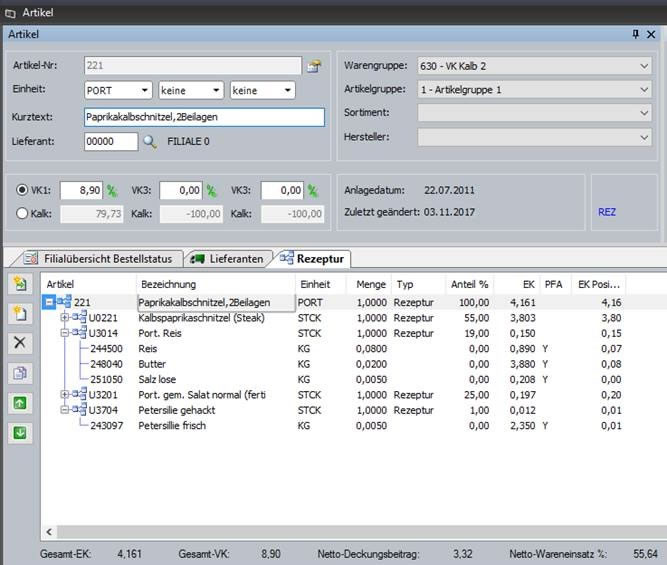Click the magnifier next to Lieferant

(x=150, y=142)
